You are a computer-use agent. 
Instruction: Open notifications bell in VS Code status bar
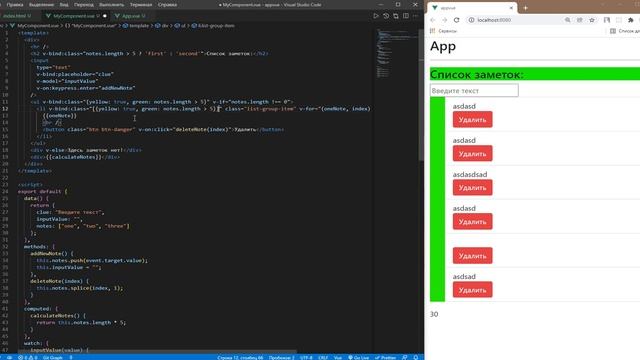pyautogui.click(x=416, y=357)
